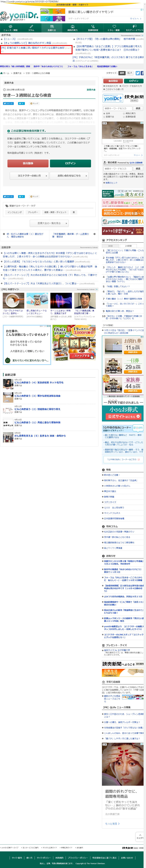The height and width of the screenshot is (868, 146).
Task: Open the プライバシーポリシー footer link
Action: (x=78, y=858)
